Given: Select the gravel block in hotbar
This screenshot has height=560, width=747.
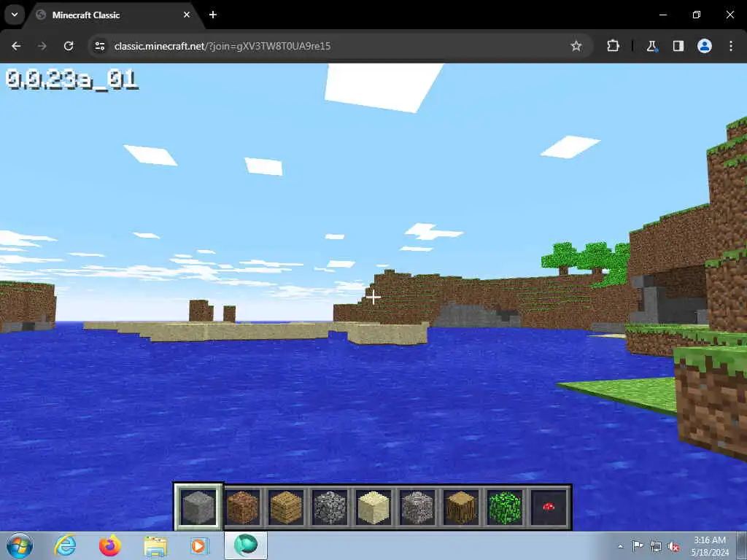Looking at the screenshot, I should click(417, 507).
